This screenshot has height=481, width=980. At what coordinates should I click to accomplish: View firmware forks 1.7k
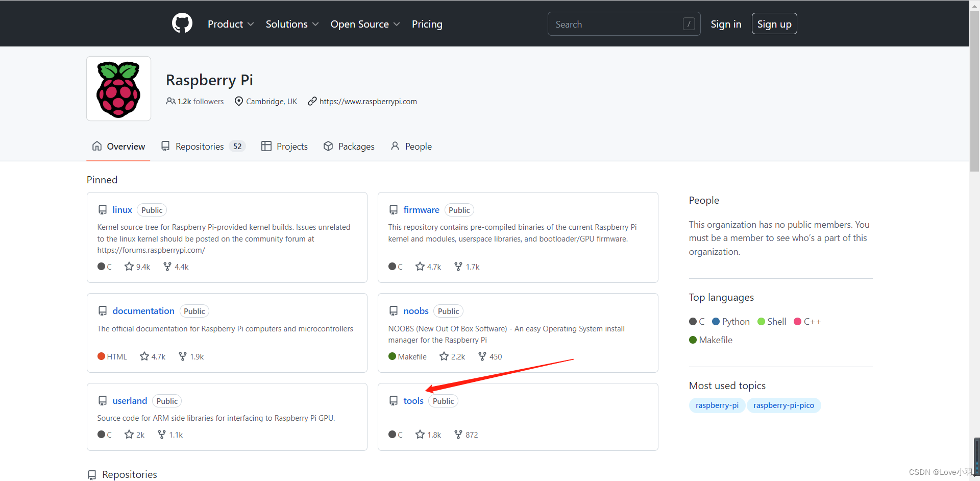coord(467,267)
